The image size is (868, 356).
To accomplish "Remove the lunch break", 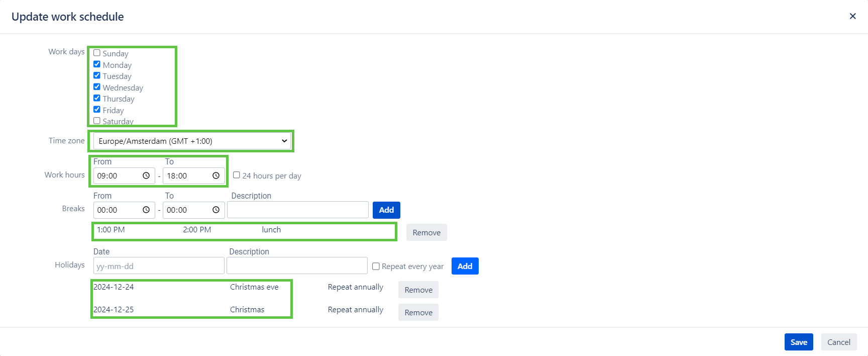I will [426, 232].
